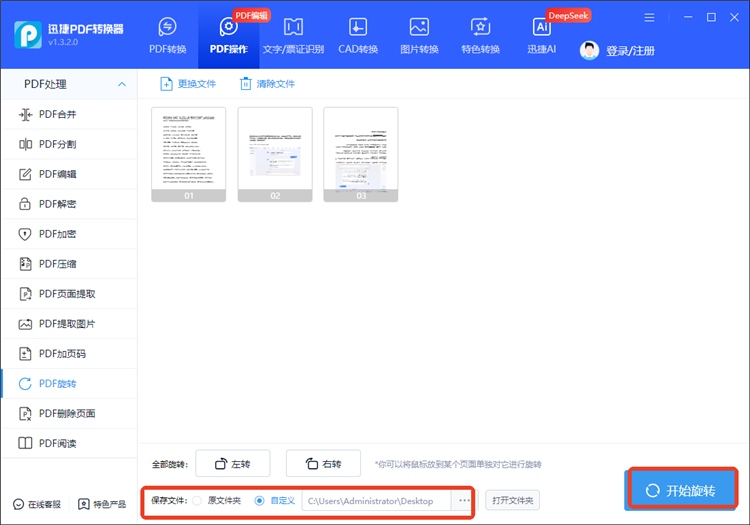Open the CAD转换 tab
Viewport: 750px width, 525px height.
coord(358,36)
